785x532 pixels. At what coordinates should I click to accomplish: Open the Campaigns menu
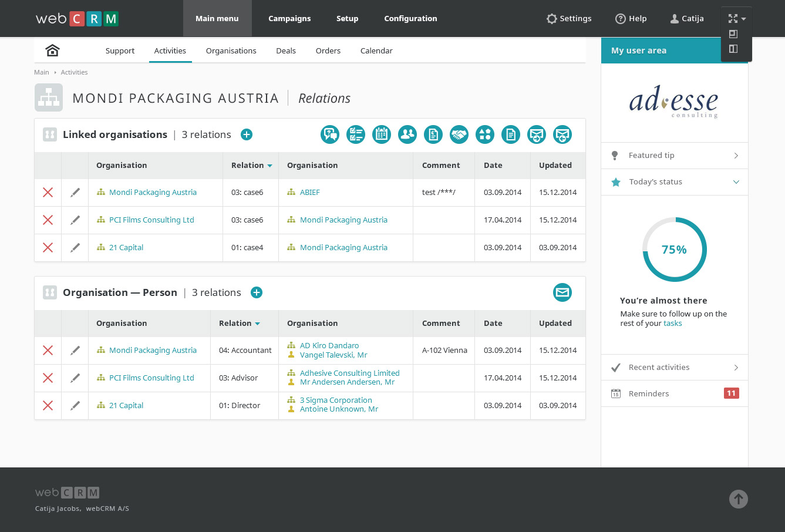(x=289, y=18)
